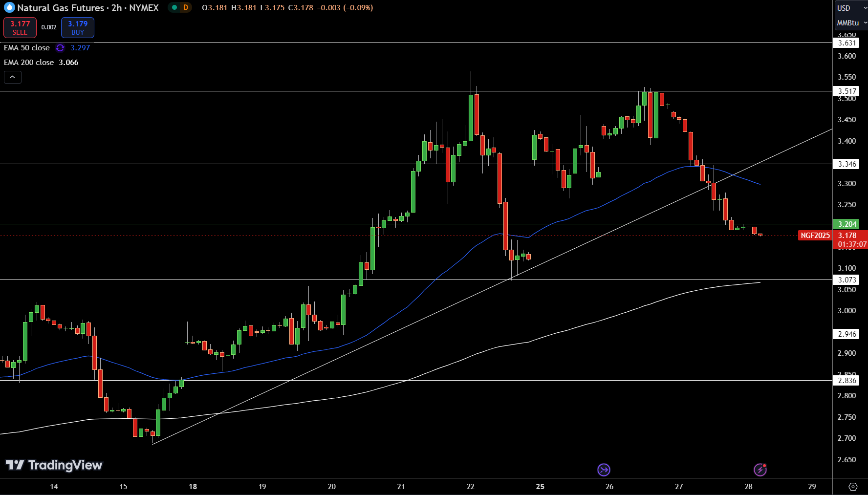Click the 3.297 EMA 50 value
This screenshot has height=495, width=868.
coord(80,48)
